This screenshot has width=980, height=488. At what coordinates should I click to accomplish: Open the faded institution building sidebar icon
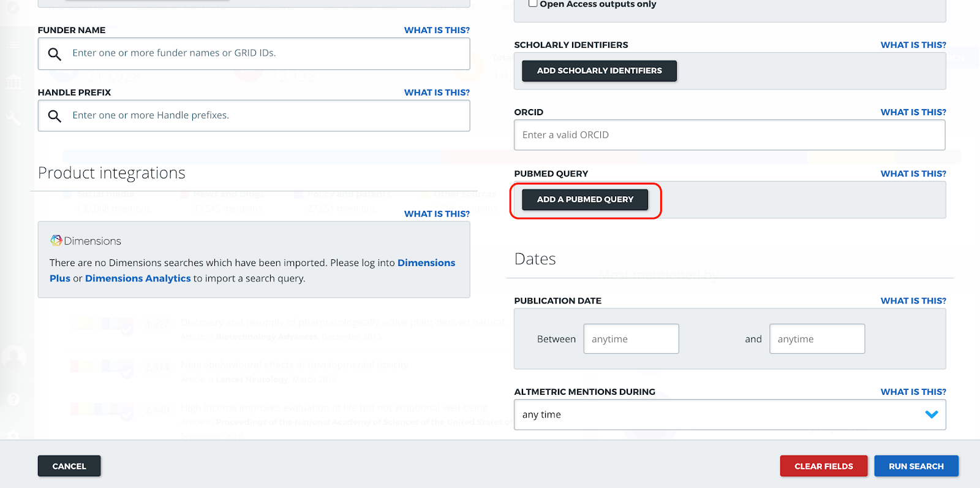tap(14, 82)
